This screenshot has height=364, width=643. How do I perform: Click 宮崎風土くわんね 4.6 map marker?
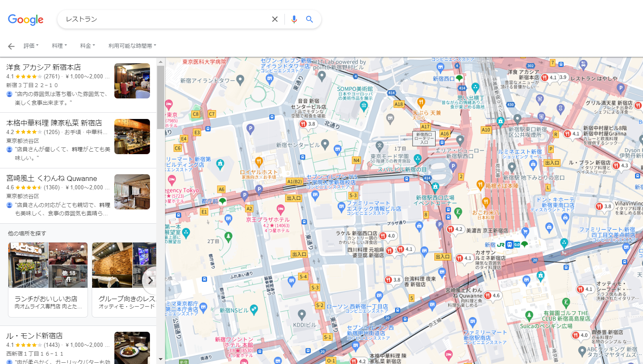[492, 295]
